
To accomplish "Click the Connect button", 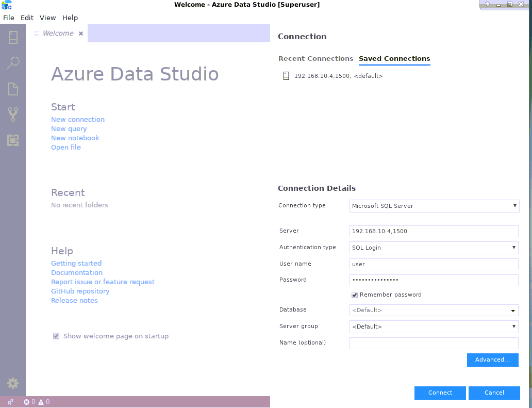I will point(440,393).
